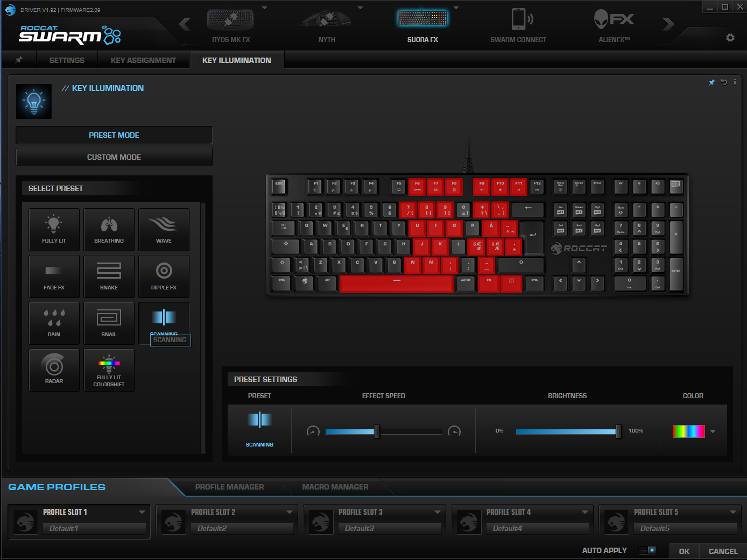This screenshot has height=560, width=747.
Task: Expand the Profile Slot 5 dropdown
Action: [x=733, y=512]
